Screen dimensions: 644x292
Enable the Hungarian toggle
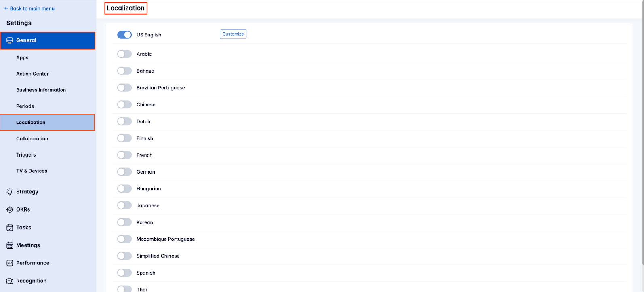[x=124, y=188]
